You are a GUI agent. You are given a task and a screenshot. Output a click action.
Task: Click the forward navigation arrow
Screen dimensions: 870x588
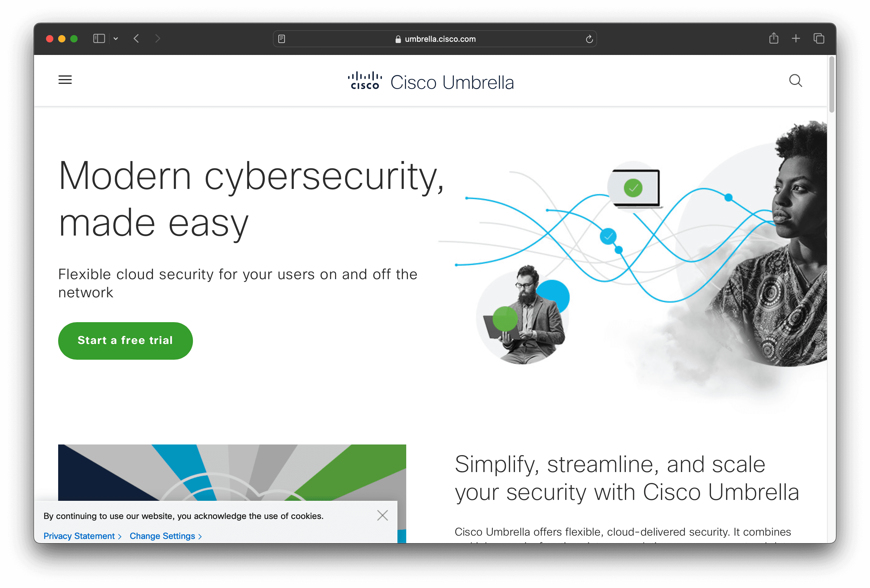(158, 38)
